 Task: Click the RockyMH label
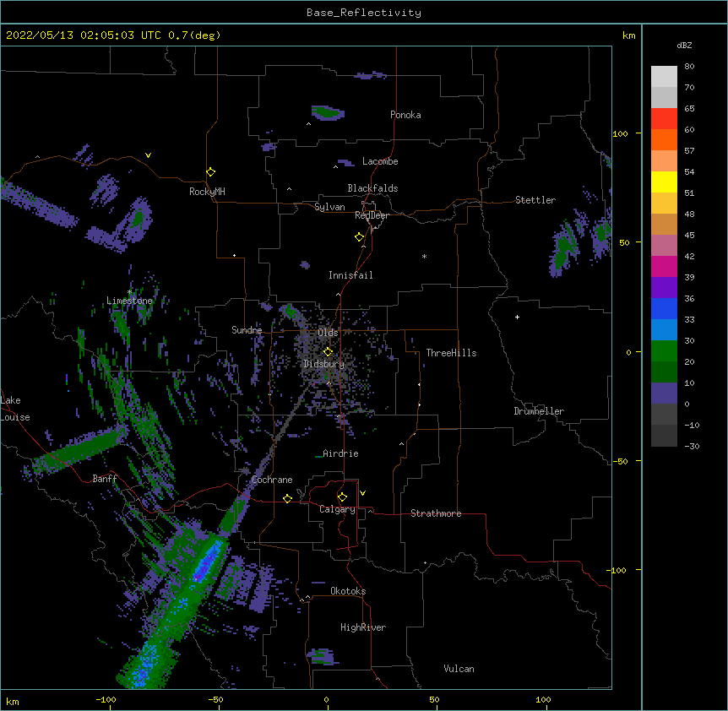(207, 192)
